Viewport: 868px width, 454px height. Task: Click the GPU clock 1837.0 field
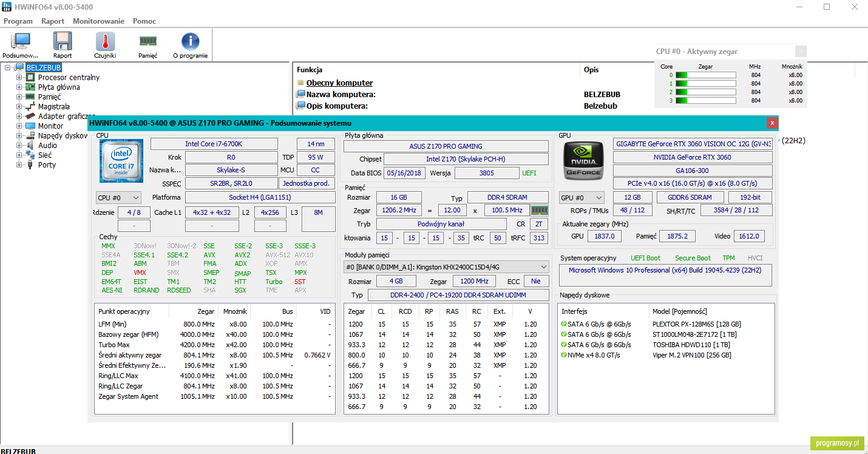[x=605, y=236]
